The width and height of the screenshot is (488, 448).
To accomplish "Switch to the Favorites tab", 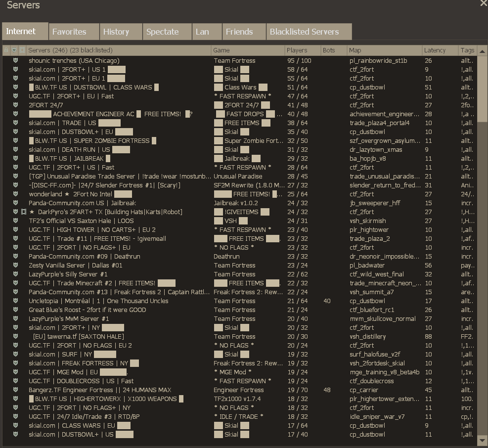I will pos(74,32).
